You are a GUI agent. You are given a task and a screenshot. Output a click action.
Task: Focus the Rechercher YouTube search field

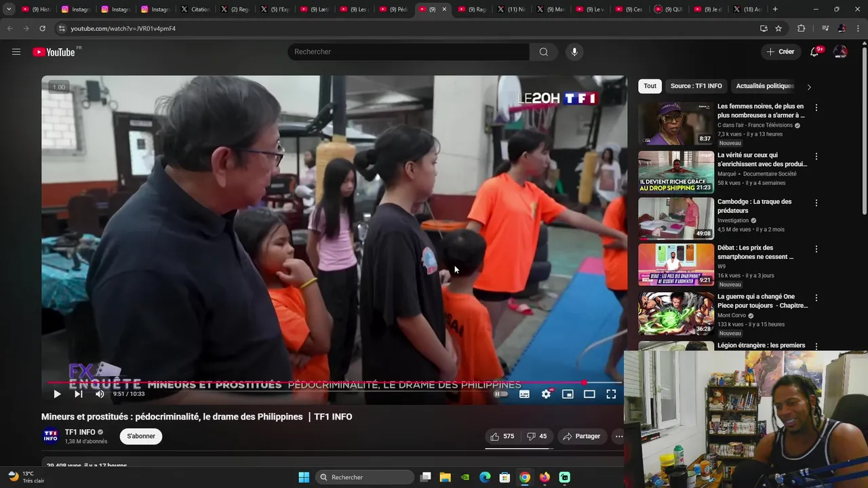pyautogui.click(x=408, y=52)
